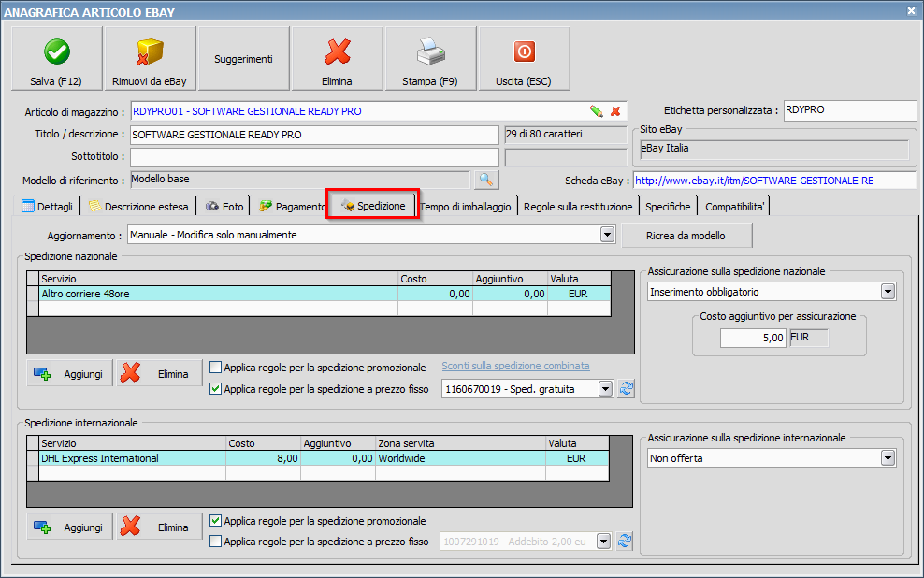
Task: Click the Articolo di magazzino field
Action: click(379, 111)
